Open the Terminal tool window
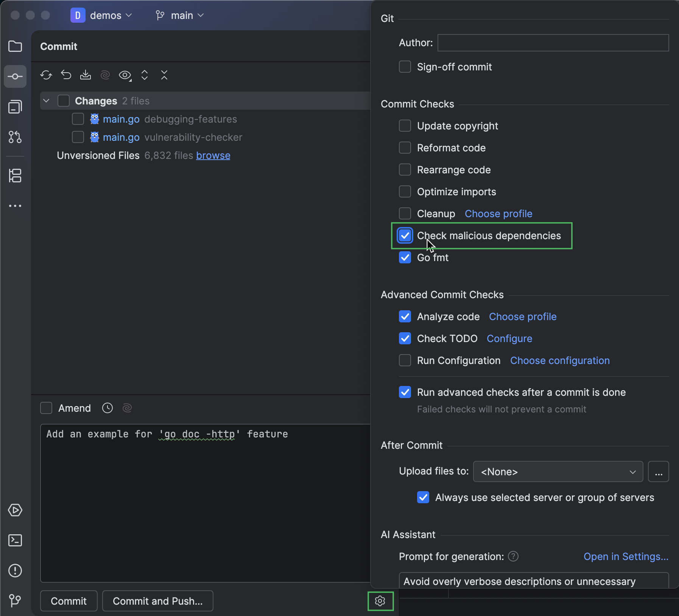 pos(15,540)
